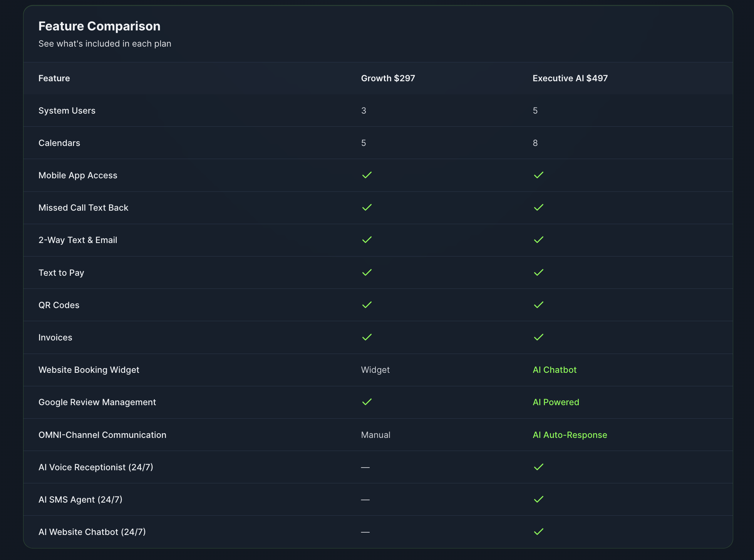754x560 pixels.
Task: Click Executive AI checkmark for AI Website Chatbot
Action: 538,532
